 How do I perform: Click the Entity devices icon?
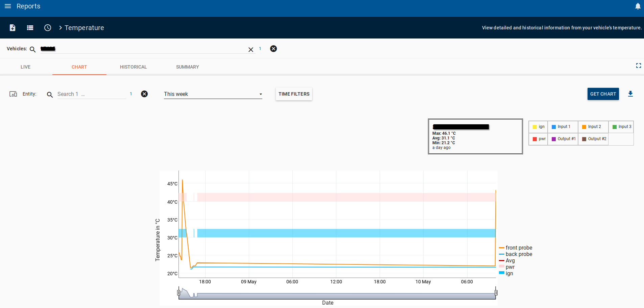tap(13, 94)
